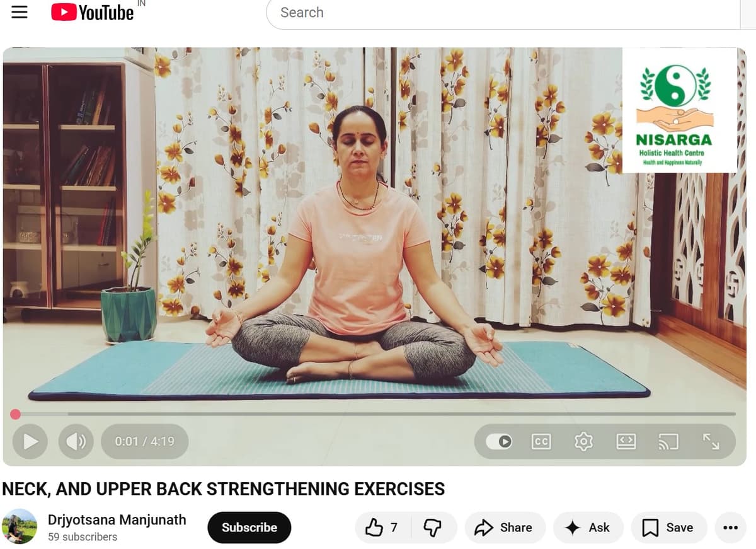756x549 pixels.
Task: Open video settings gear
Action: coord(583,441)
